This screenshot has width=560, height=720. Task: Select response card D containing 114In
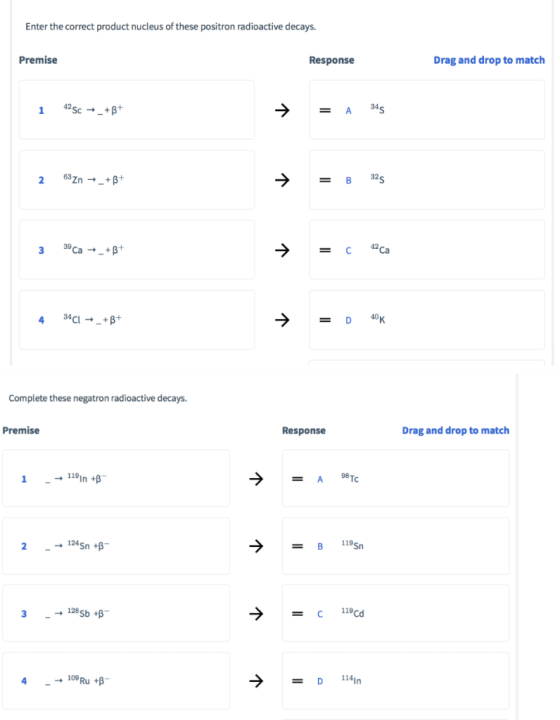(x=396, y=681)
